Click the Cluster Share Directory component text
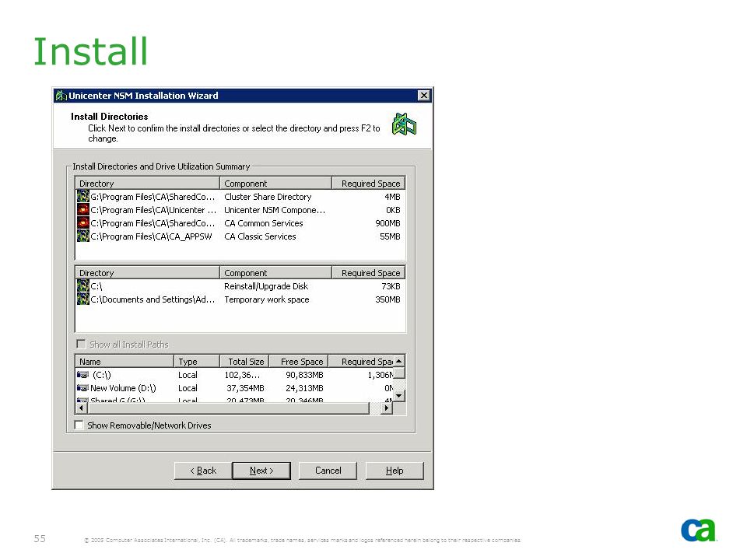The width and height of the screenshot is (747, 560). coord(268,197)
